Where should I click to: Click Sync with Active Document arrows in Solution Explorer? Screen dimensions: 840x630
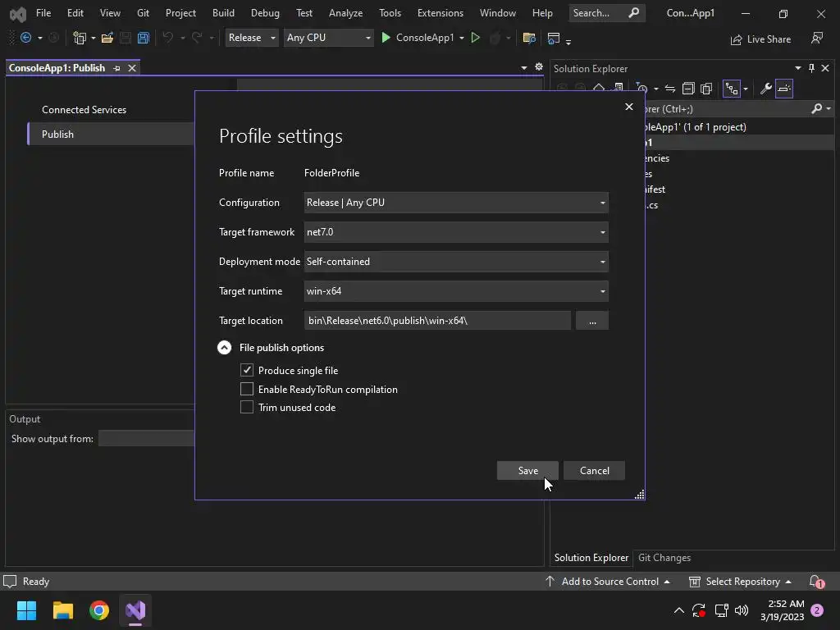click(669, 89)
